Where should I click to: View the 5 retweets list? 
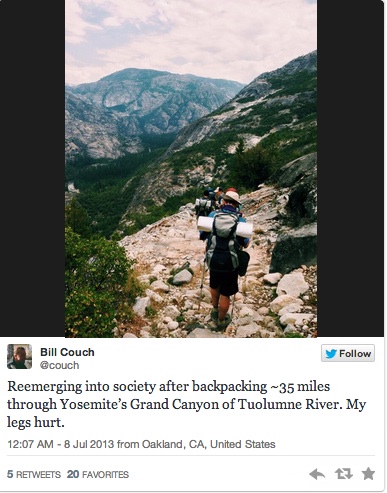[x=34, y=474]
